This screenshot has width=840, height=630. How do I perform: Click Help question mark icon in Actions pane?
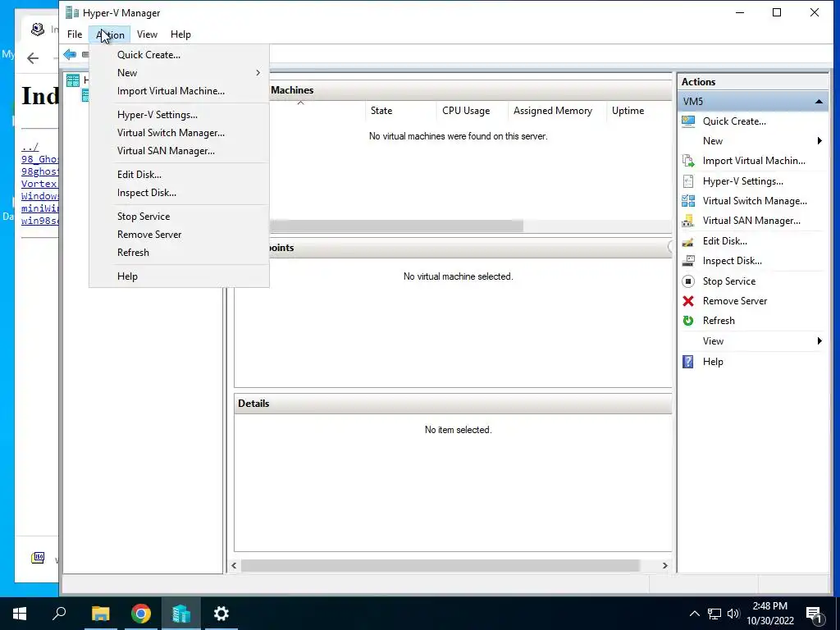[688, 362]
